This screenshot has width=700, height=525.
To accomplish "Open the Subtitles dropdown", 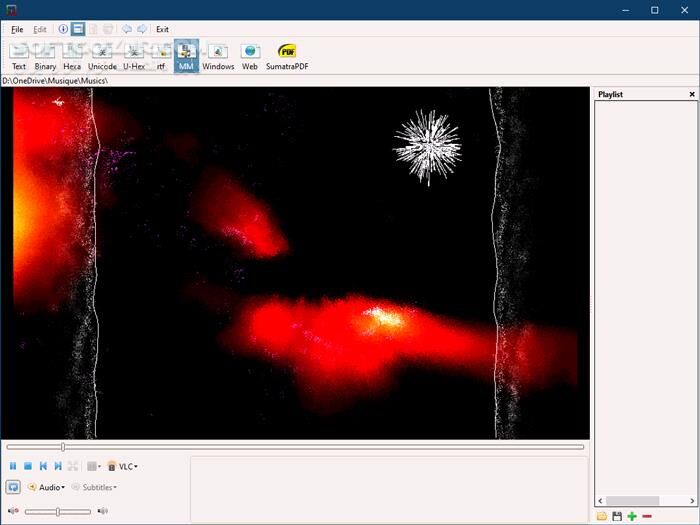I will (95, 487).
